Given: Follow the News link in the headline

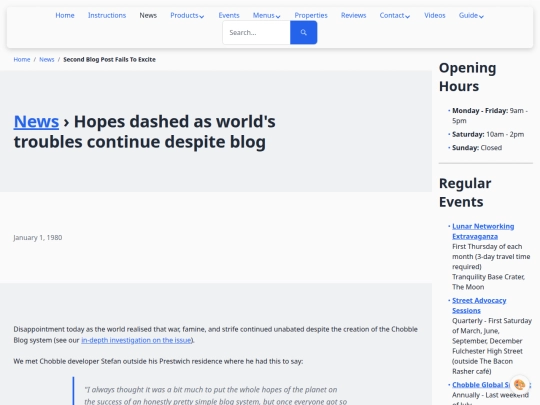Looking at the screenshot, I should pos(36,122).
